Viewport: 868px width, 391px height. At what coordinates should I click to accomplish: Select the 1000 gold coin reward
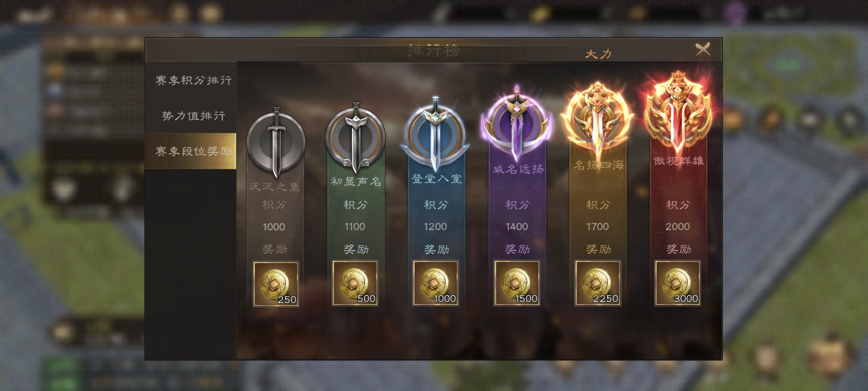435,283
